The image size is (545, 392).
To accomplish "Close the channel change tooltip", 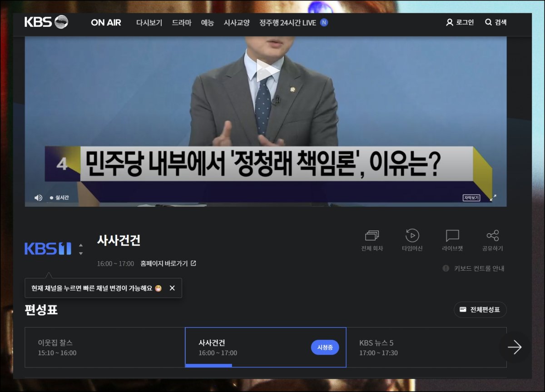I will 172,288.
